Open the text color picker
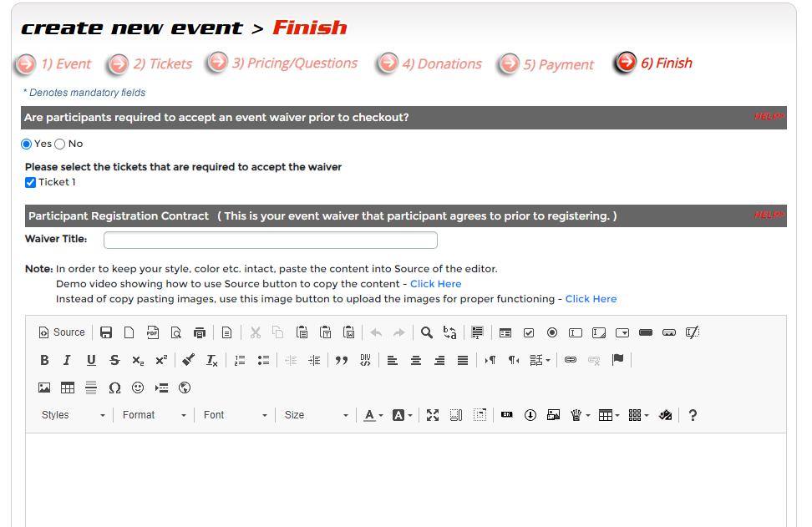The height and width of the screenshot is (527, 812). pyautogui.click(x=373, y=415)
